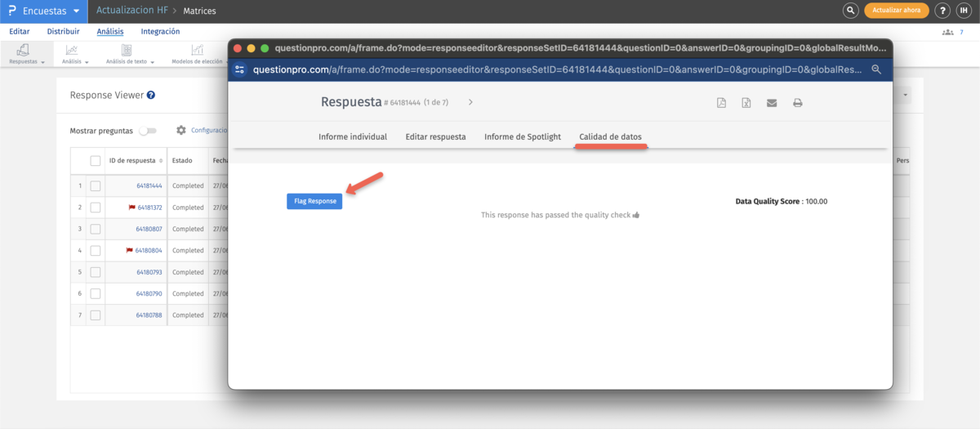Switch to the Editar respuesta tab
Image resolution: width=980 pixels, height=429 pixels.
point(435,137)
